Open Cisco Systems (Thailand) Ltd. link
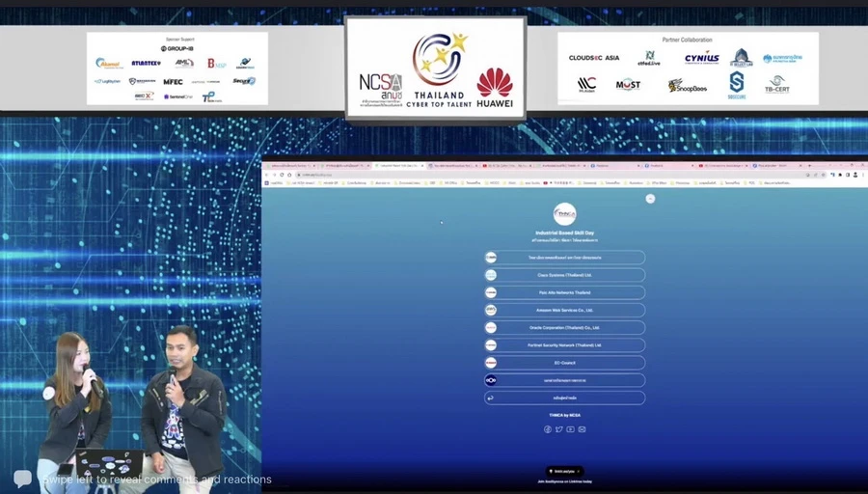 click(564, 275)
